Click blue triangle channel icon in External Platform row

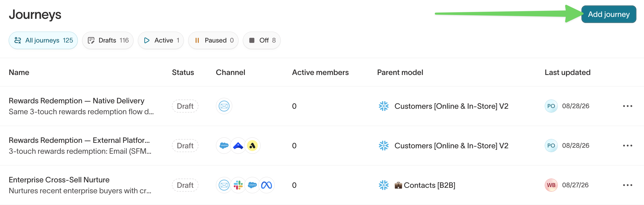tap(238, 146)
